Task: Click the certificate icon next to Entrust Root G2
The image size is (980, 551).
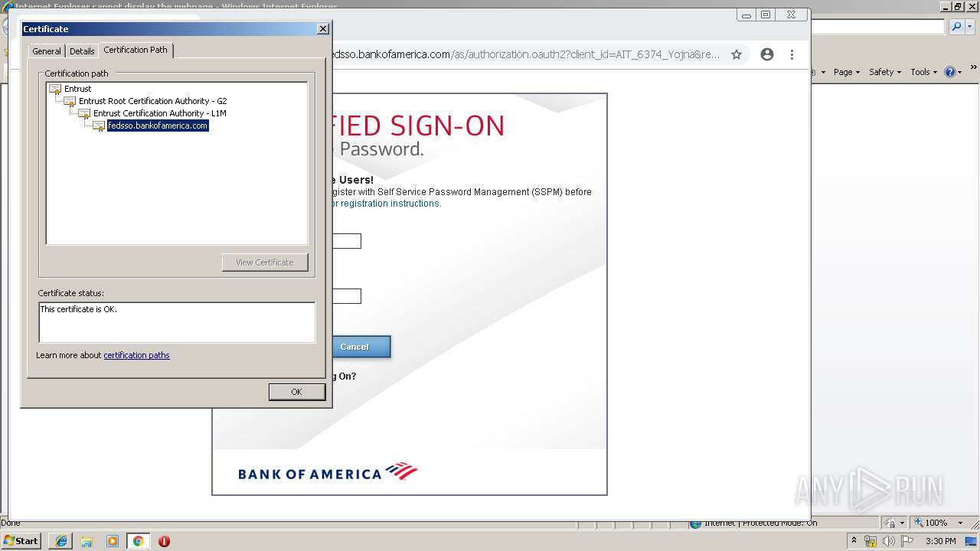Action: (70, 102)
